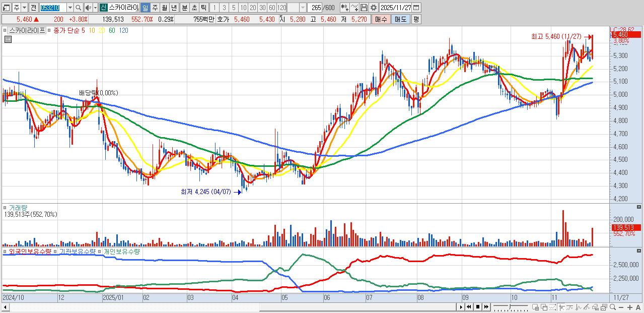
Task: Click the 거래량 volume panel label
Action: point(18,207)
